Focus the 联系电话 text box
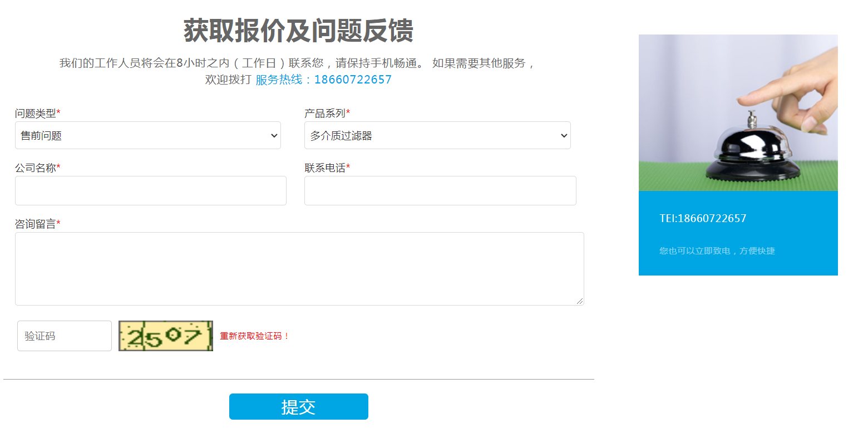 (x=440, y=190)
